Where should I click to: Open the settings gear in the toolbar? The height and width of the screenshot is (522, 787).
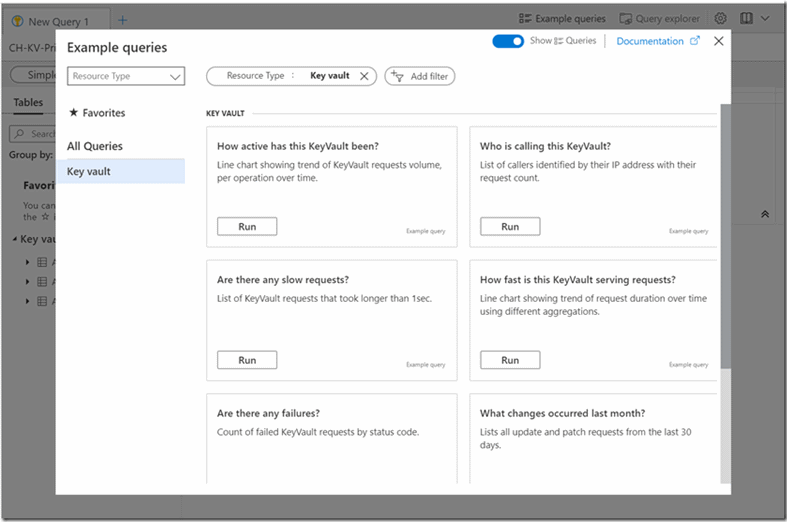720,19
